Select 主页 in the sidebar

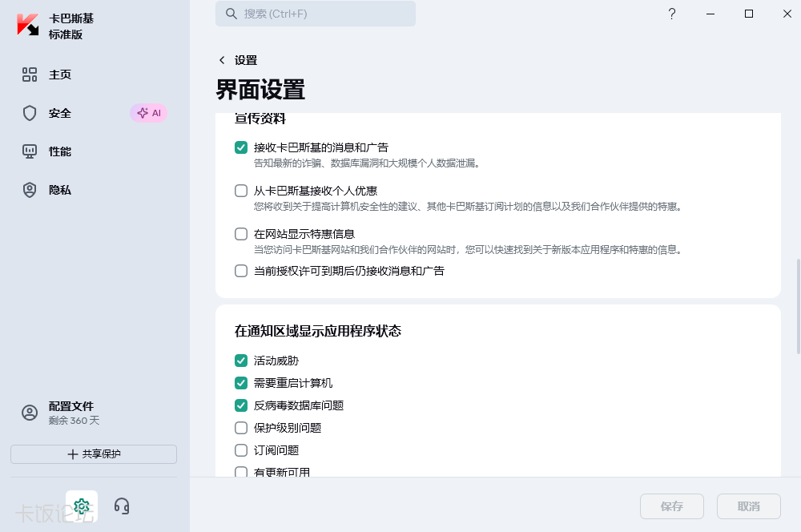[60, 75]
